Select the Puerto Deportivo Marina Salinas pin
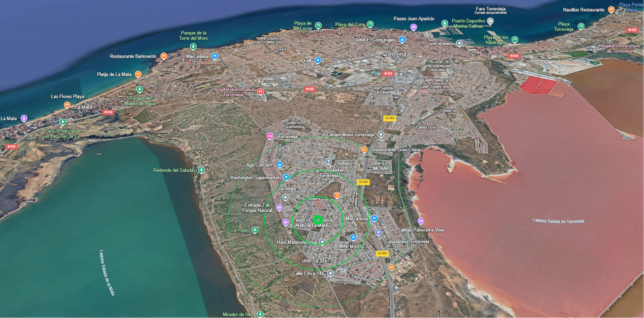644x318 pixels. pyautogui.click(x=490, y=21)
